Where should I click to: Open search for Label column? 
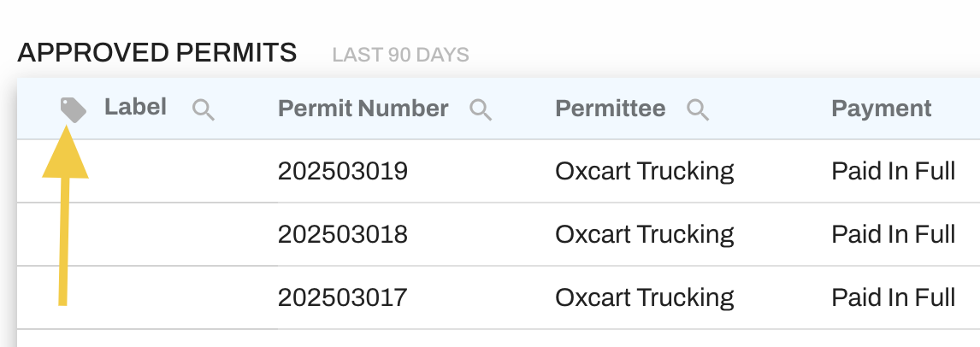[x=204, y=110]
